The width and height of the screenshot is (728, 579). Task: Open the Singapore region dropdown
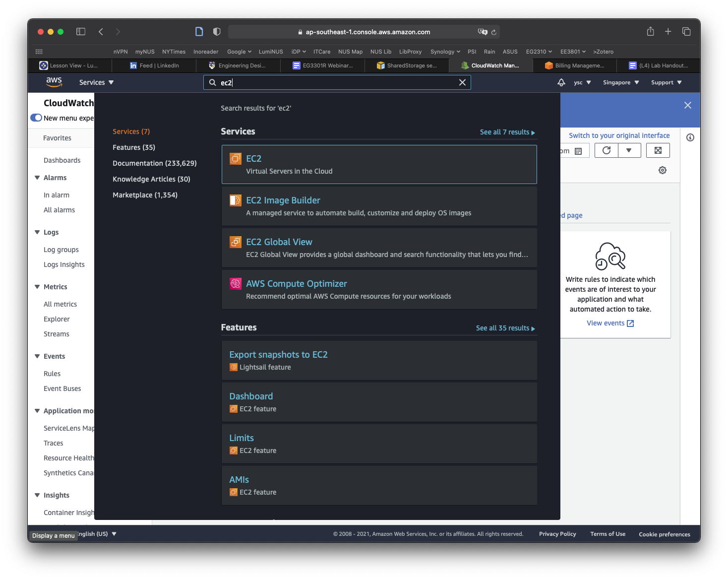point(620,82)
